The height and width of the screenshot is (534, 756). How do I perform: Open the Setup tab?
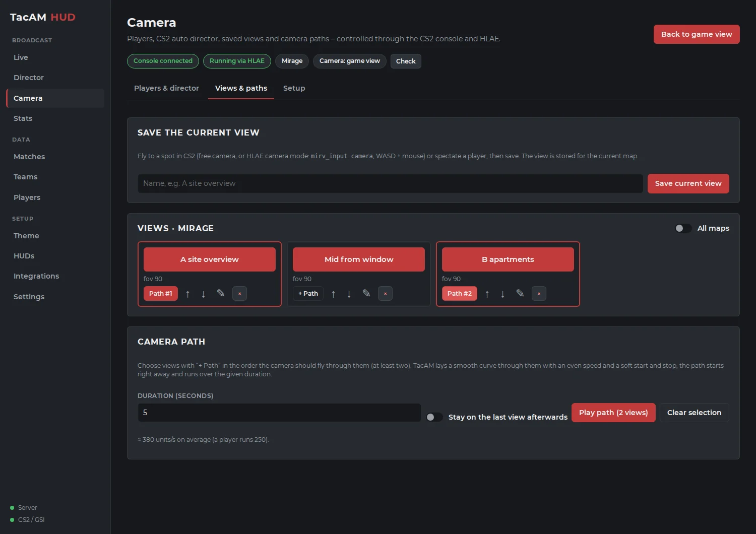point(294,88)
